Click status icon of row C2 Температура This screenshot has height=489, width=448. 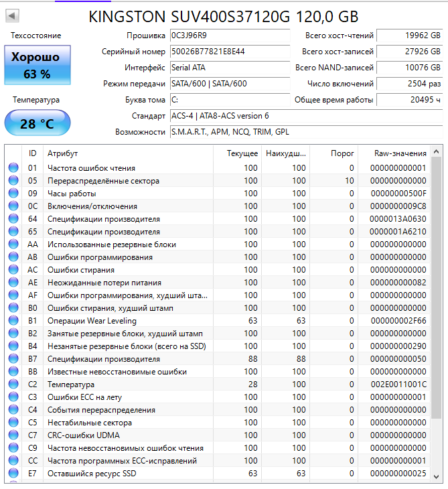pos(13,385)
